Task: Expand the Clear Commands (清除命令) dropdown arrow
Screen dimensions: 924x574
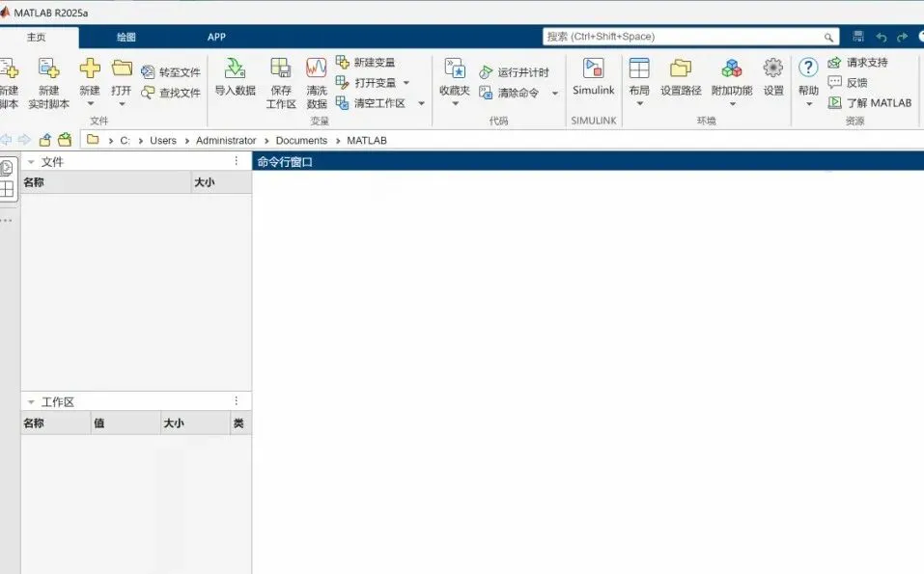Action: [554, 93]
